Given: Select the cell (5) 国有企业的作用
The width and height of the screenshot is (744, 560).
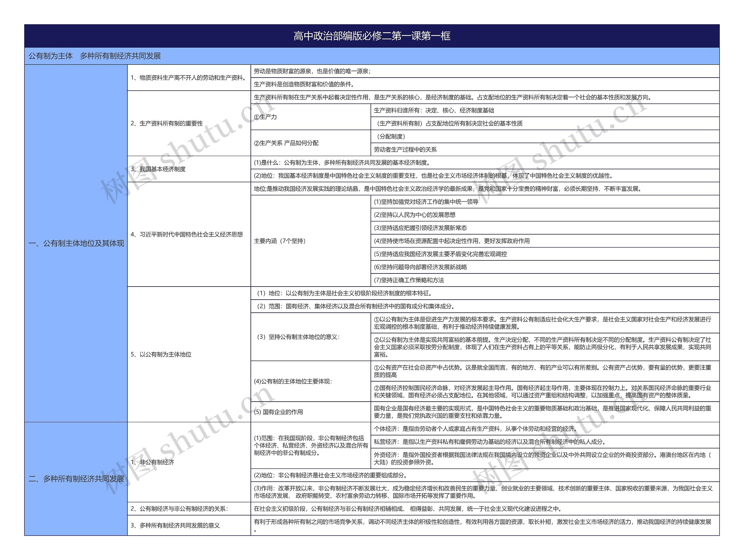Looking at the screenshot, I should [x=311, y=412].
